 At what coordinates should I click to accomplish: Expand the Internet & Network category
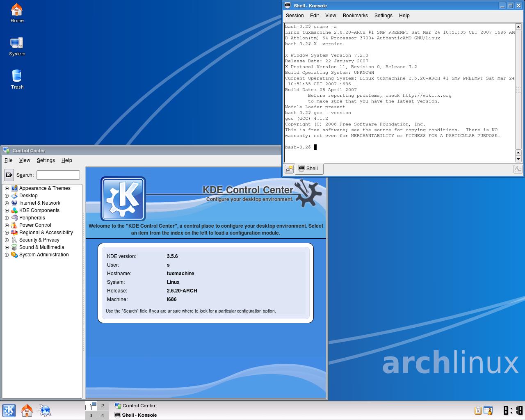[x=7, y=203]
